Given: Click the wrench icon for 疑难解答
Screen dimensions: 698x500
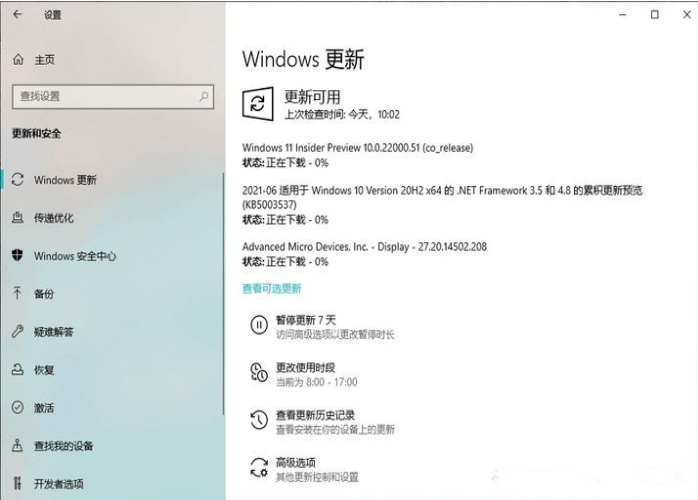Looking at the screenshot, I should tap(17, 331).
